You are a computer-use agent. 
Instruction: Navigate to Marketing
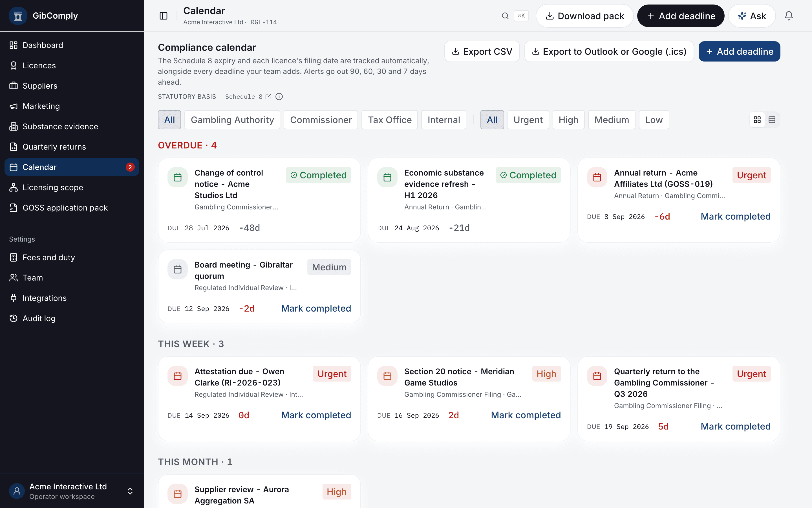click(x=72, y=106)
